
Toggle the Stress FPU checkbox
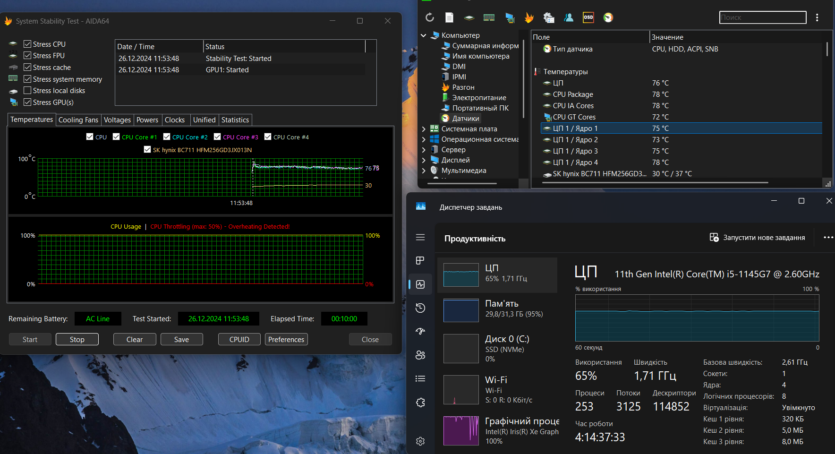pos(27,55)
